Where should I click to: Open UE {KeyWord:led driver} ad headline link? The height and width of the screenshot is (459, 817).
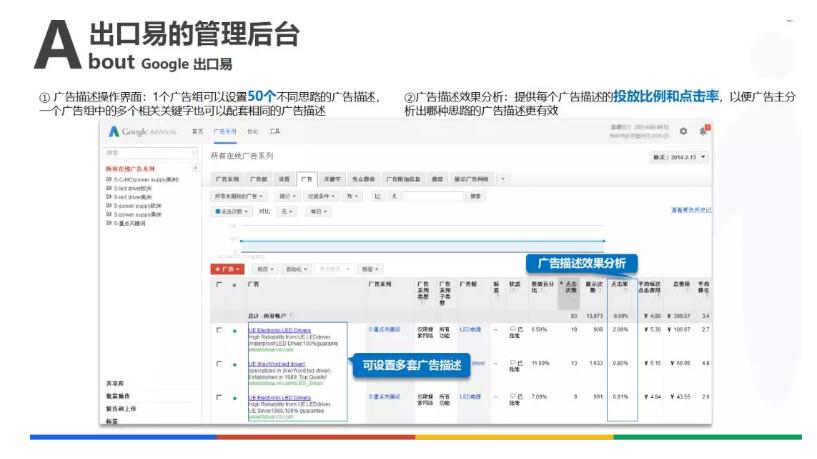tap(277, 364)
